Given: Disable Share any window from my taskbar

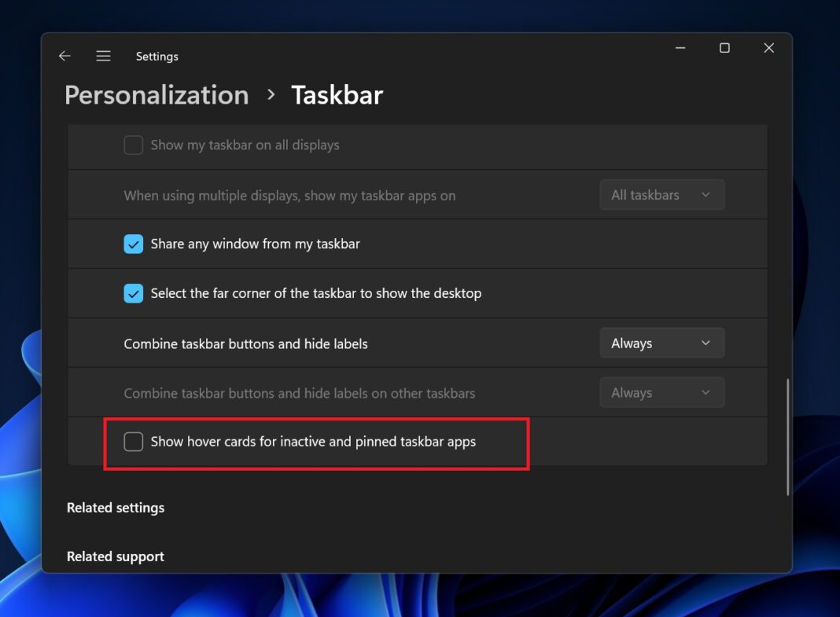Looking at the screenshot, I should coord(133,244).
